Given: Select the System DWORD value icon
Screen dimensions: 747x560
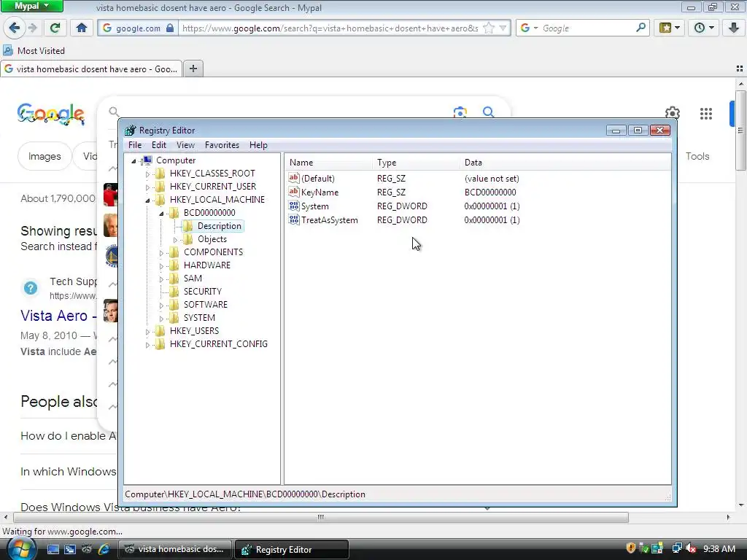Looking at the screenshot, I should [x=294, y=206].
